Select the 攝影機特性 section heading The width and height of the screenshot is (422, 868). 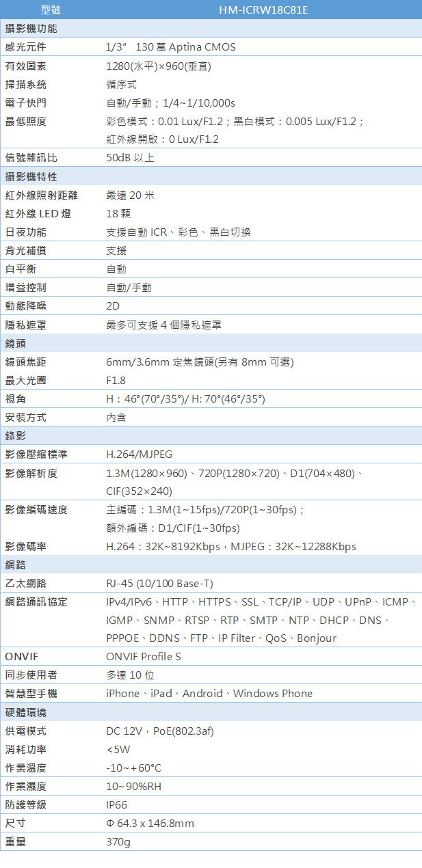pos(31,177)
